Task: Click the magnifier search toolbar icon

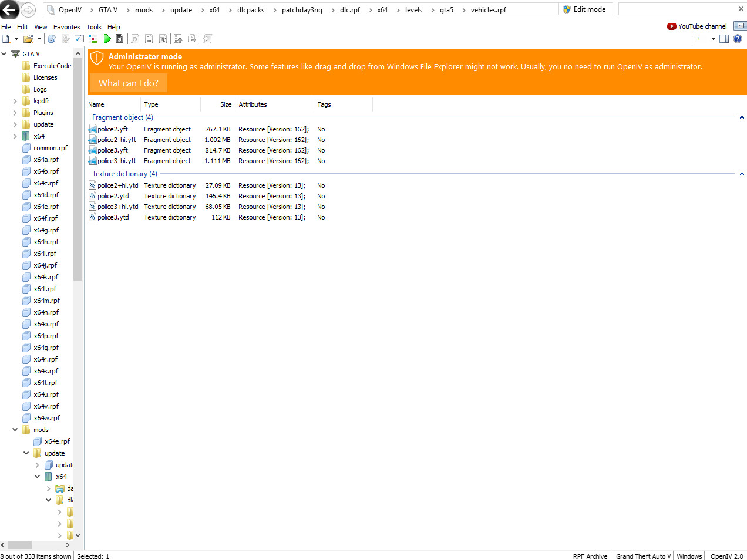Action: [x=135, y=39]
